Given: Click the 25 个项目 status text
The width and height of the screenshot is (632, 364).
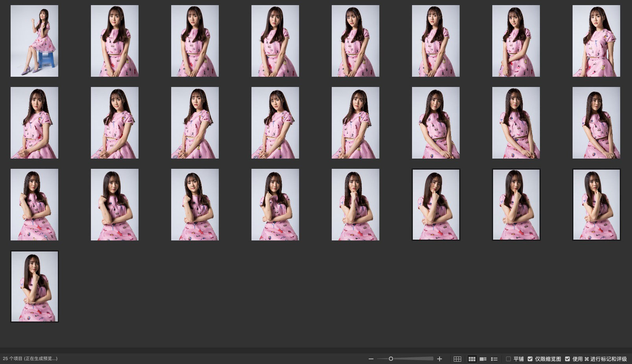Looking at the screenshot, I should tap(30, 358).
